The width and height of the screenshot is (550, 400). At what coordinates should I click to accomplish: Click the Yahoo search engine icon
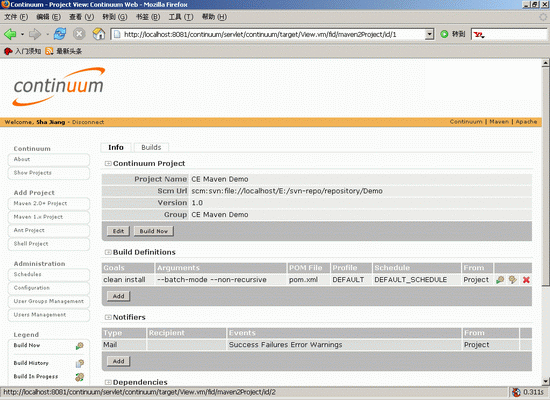point(479,34)
